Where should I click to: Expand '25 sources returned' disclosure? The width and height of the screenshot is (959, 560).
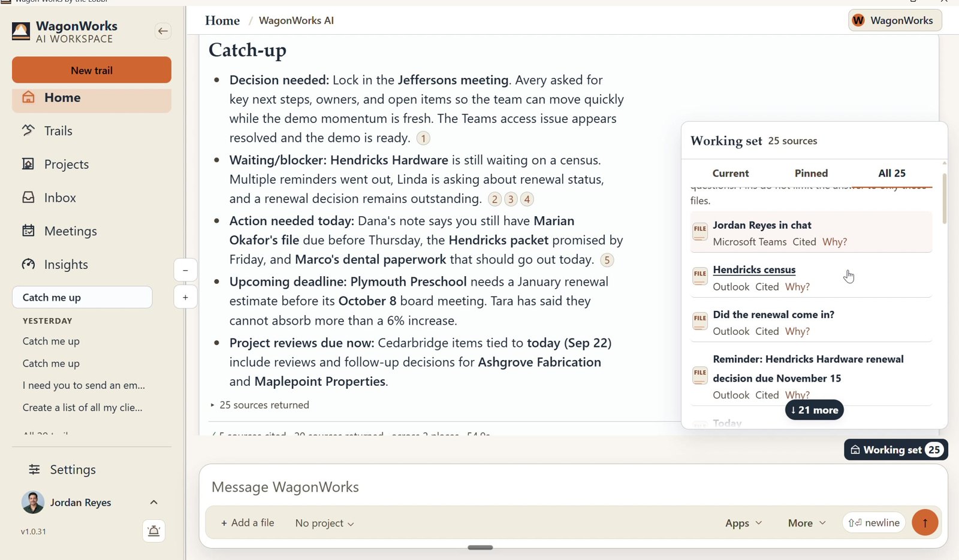260,405
